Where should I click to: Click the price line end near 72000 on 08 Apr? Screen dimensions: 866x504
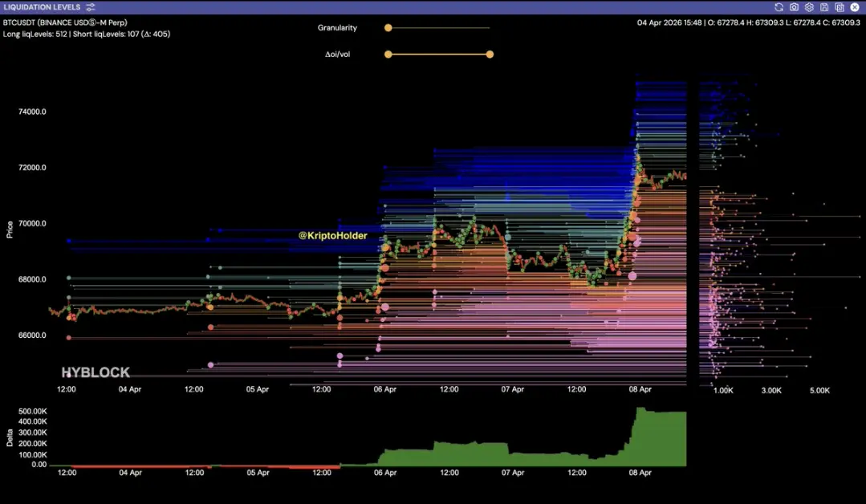click(685, 176)
